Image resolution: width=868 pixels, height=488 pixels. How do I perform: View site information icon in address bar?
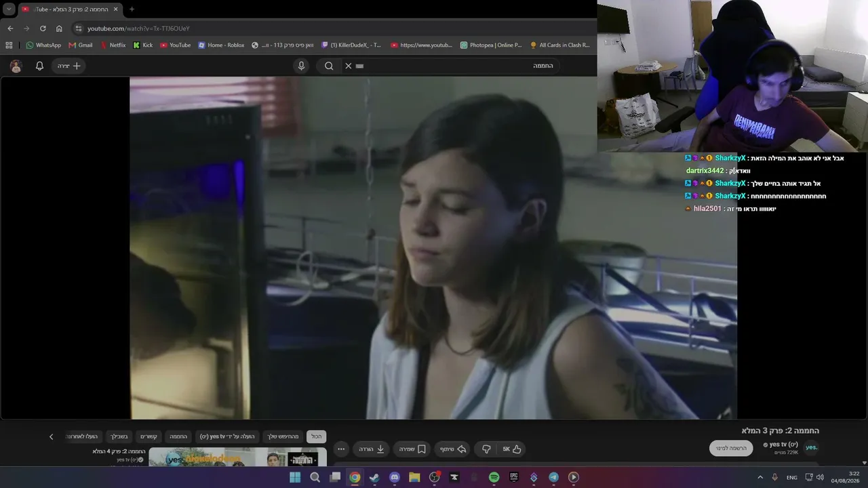pos(79,28)
